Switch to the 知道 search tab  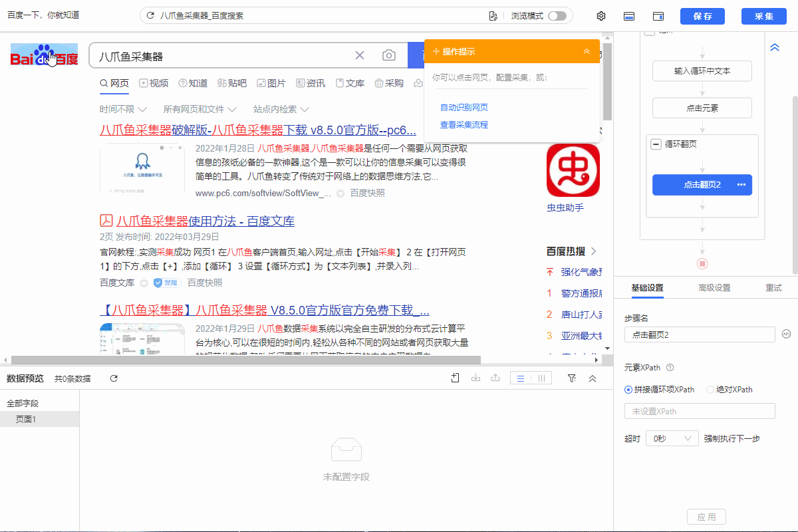click(193, 83)
